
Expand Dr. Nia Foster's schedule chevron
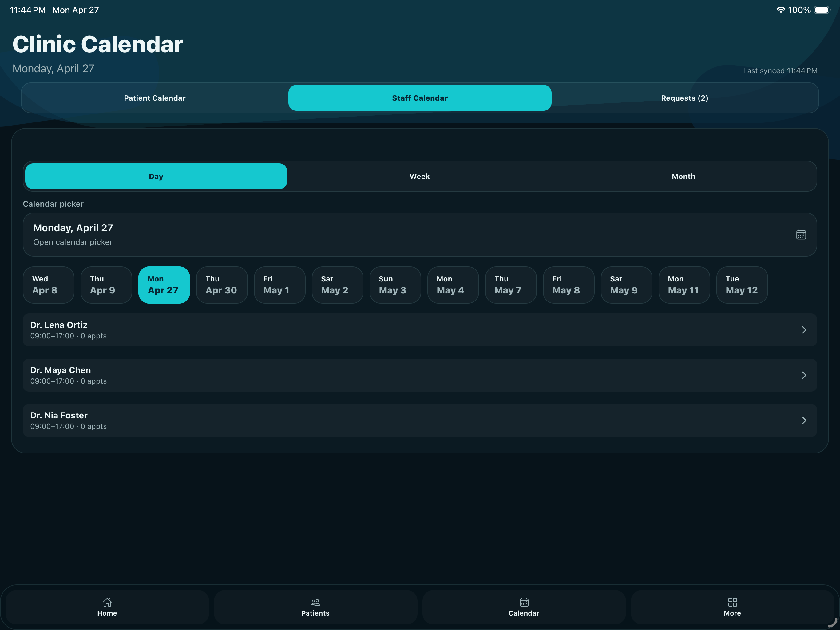(804, 420)
